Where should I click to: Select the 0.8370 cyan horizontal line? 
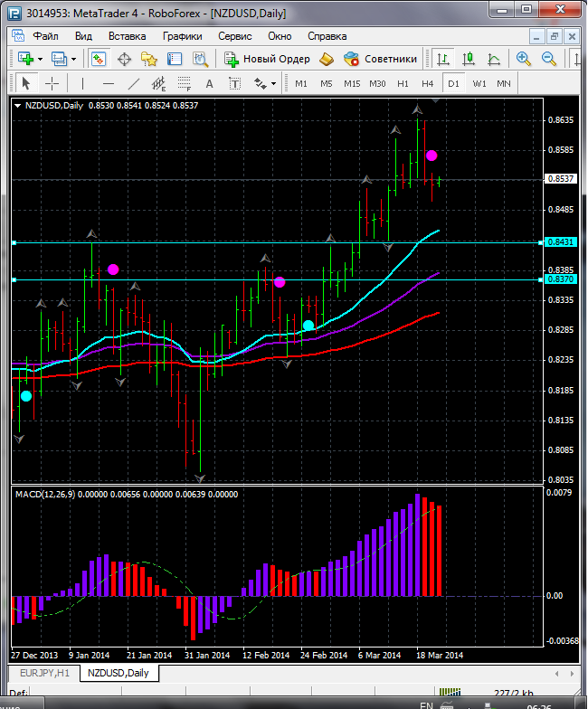point(277,280)
